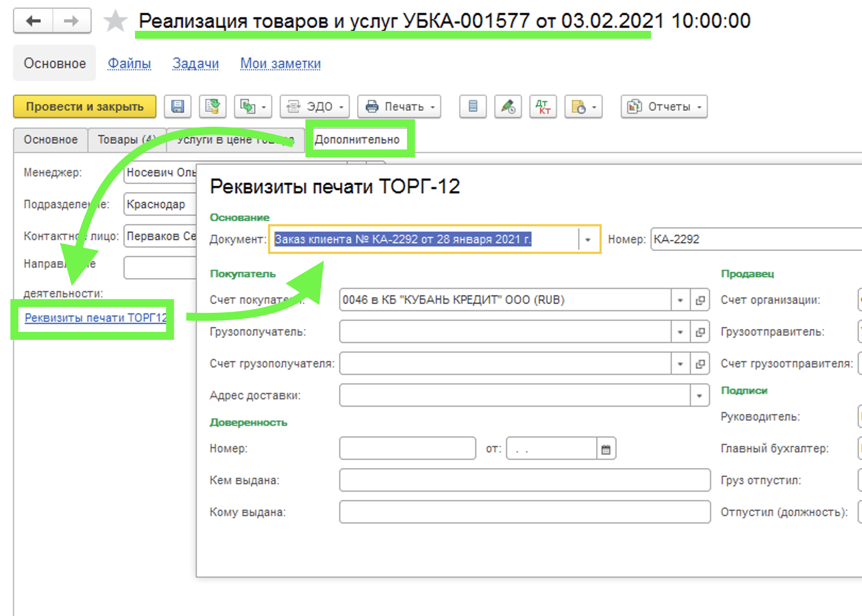Open the ЭДО menu

315,107
